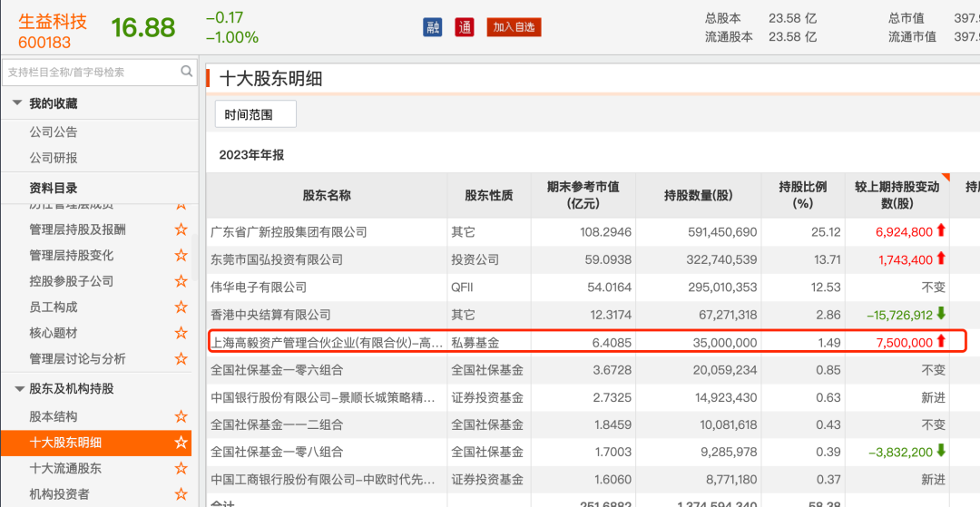Screen dimensions: 980x507
Task: Select 员工构成 menu item
Action: [54, 307]
